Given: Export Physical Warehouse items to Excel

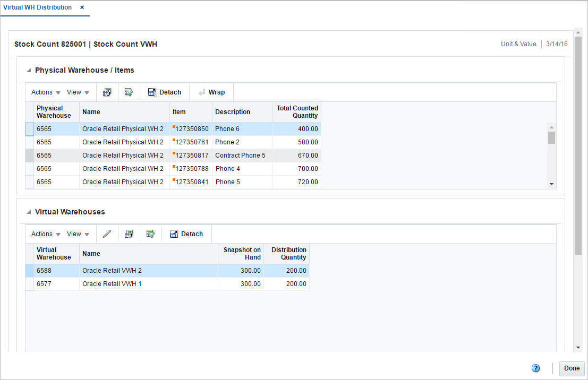Looking at the screenshot, I should click(x=107, y=92).
